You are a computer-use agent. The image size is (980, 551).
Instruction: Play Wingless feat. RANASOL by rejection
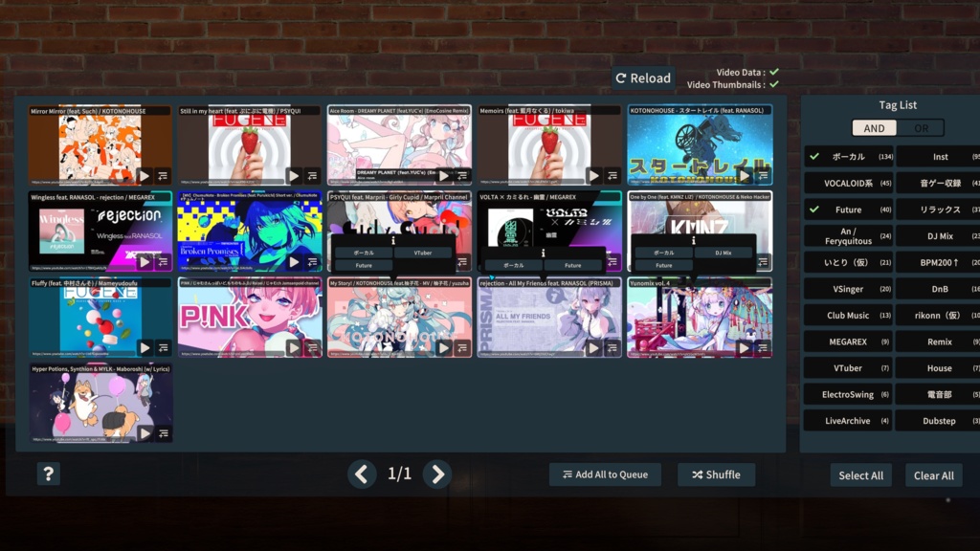[145, 262]
